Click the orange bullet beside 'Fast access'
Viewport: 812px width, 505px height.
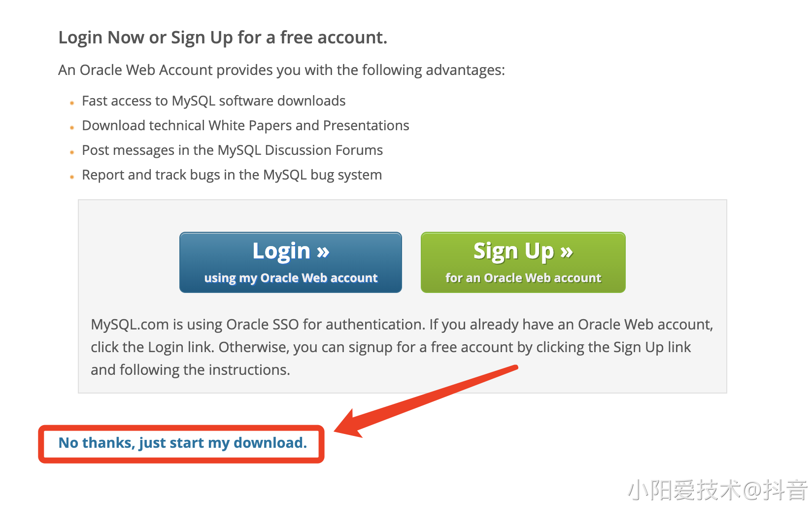pyautogui.click(x=72, y=103)
